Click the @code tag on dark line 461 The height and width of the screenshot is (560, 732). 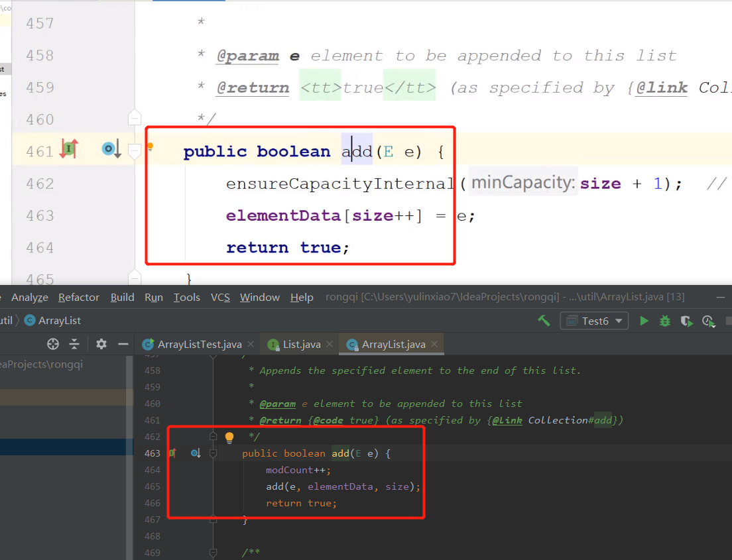click(329, 420)
